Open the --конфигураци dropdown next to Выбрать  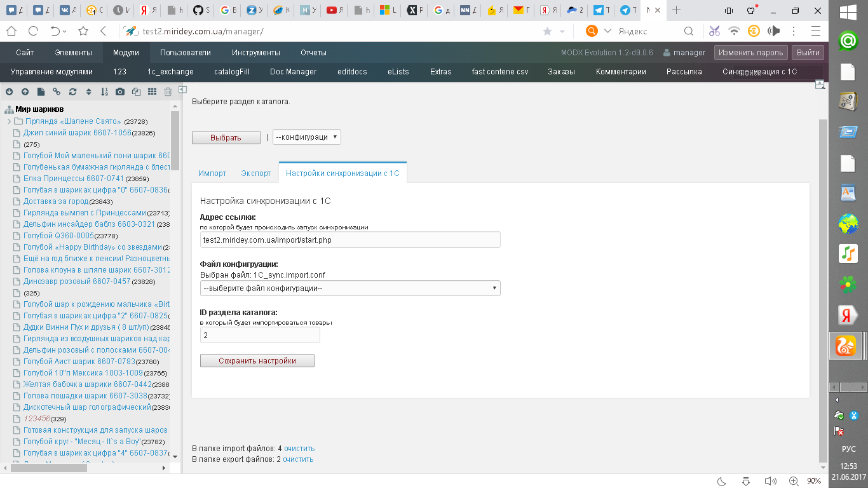[307, 137]
